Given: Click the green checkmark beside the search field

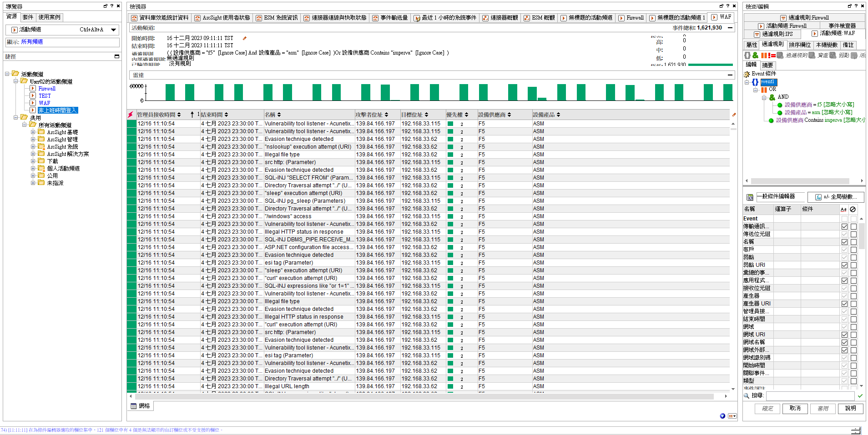Looking at the screenshot, I should click(860, 395).
